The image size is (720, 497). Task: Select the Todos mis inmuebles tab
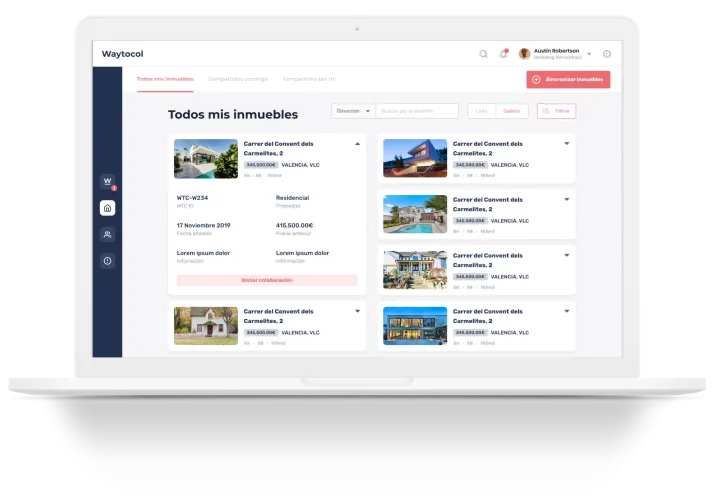tap(165, 78)
